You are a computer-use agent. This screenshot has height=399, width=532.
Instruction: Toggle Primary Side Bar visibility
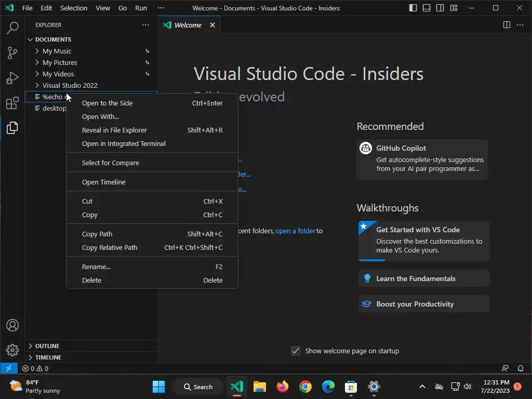(x=413, y=8)
